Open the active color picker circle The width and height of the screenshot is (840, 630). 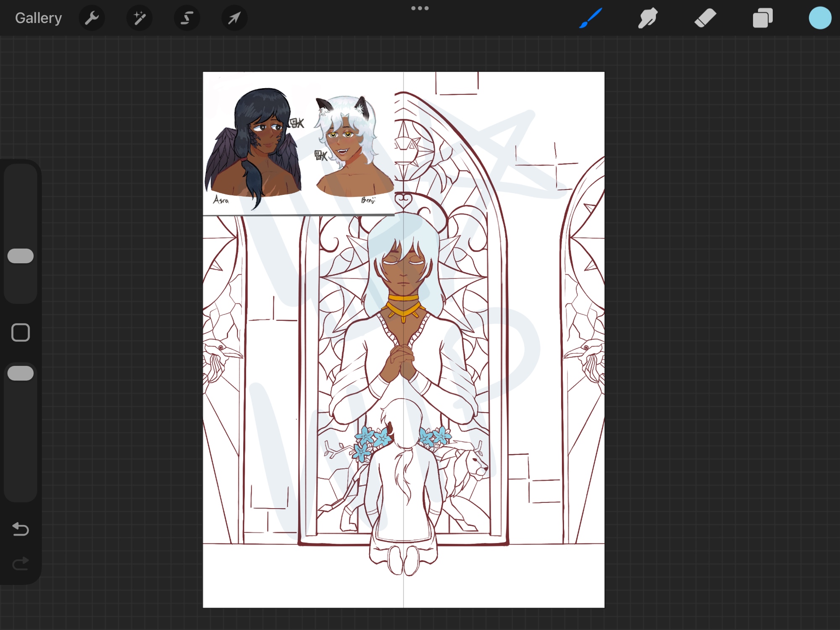pos(820,18)
